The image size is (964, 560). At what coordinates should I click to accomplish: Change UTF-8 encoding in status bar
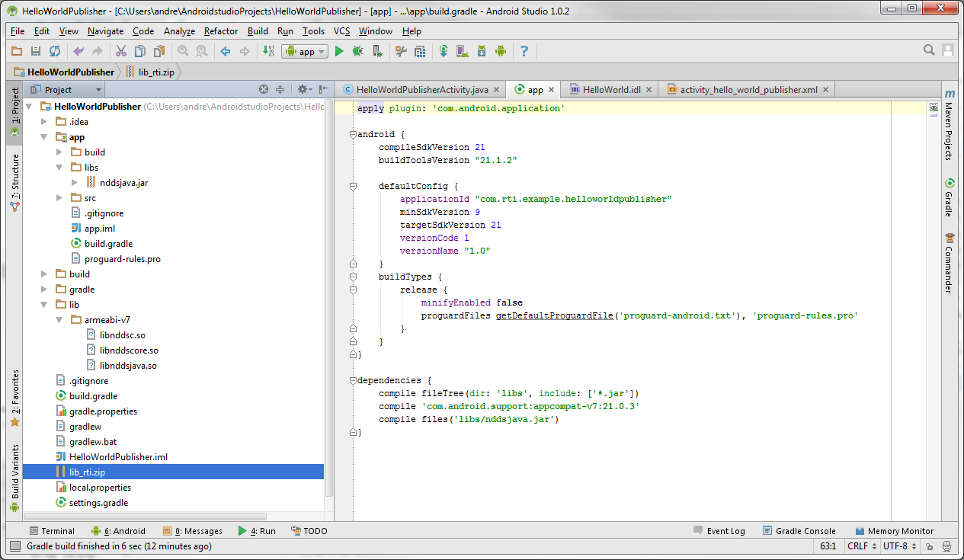899,546
